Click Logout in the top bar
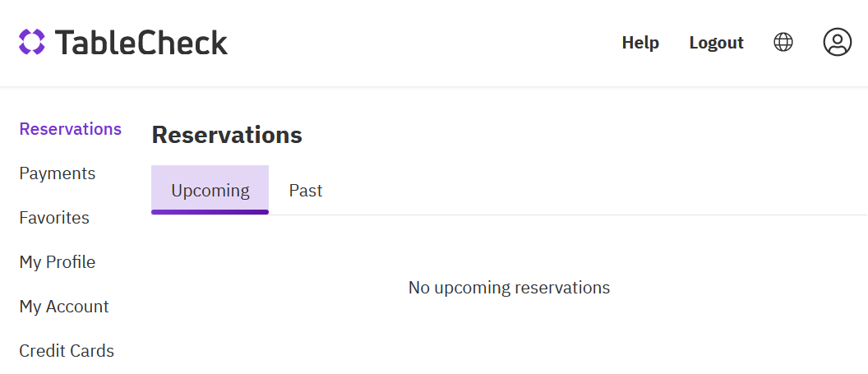The width and height of the screenshot is (868, 374). (x=716, y=43)
